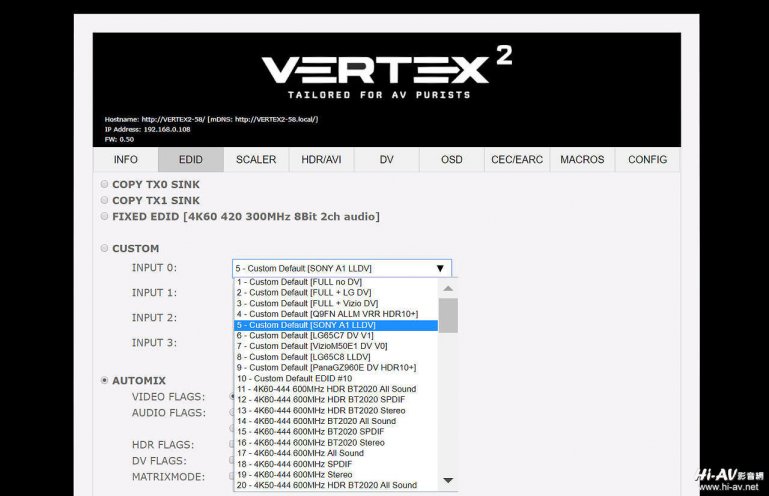Viewport: 769px width, 496px height.
Task: Pick option 7 VizioM50E1 DV V0
Action: tap(336, 346)
